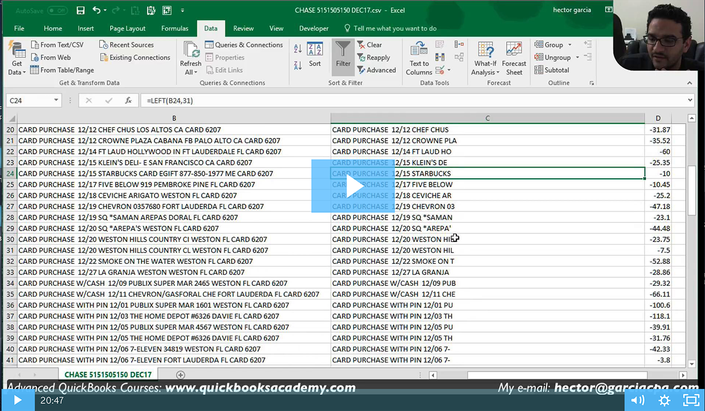Open video settings gear
The height and width of the screenshot is (411, 705).
pyautogui.click(x=664, y=400)
